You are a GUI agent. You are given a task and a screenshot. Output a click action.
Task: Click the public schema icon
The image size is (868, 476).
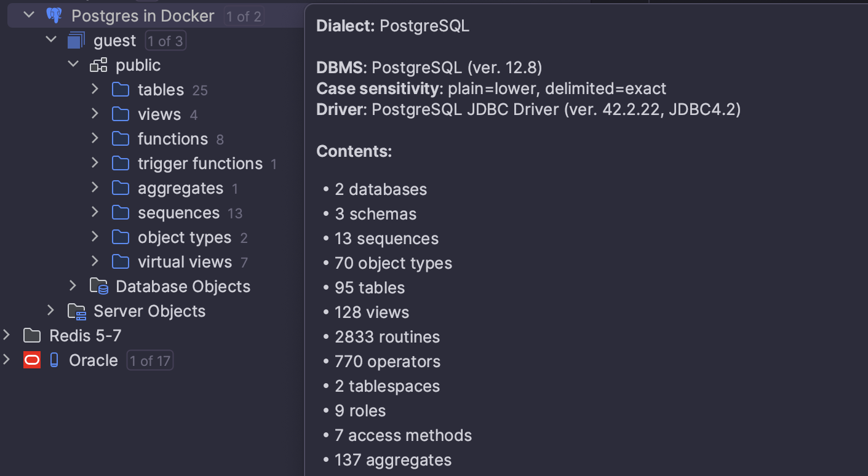(98, 65)
